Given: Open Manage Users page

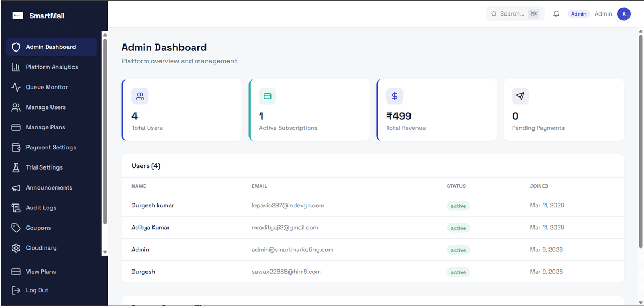Looking at the screenshot, I should 52,107.
